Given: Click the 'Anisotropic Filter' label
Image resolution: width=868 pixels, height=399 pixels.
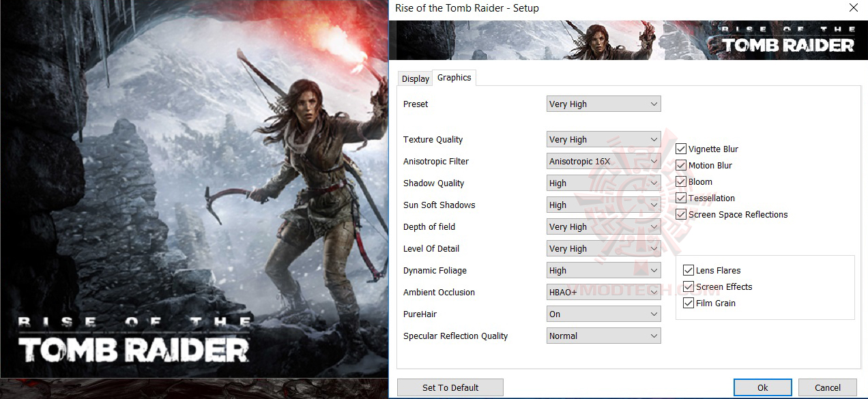Looking at the screenshot, I should pyautogui.click(x=436, y=161).
